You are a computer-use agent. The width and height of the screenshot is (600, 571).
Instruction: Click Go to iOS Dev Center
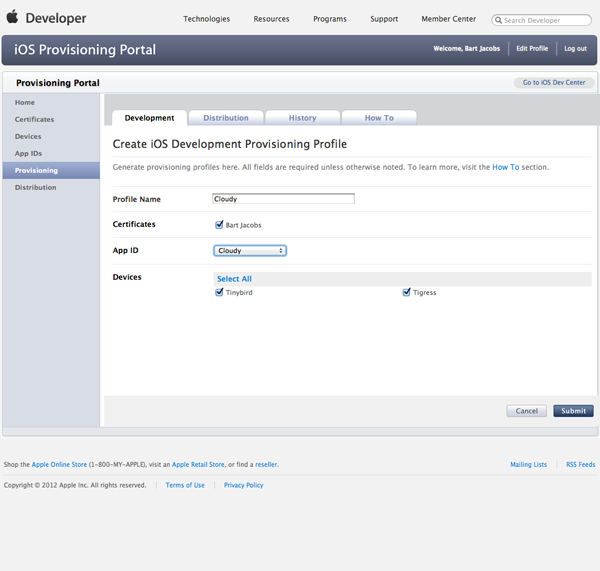pyautogui.click(x=554, y=82)
